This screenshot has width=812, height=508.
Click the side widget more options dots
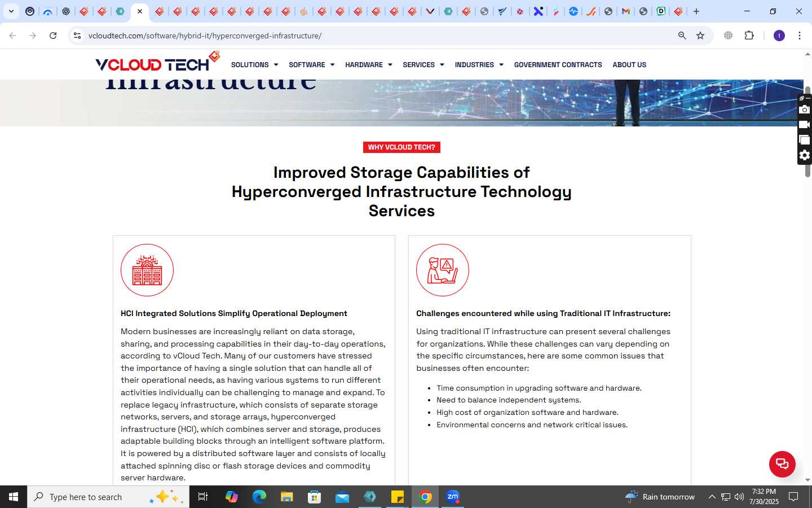807,98
